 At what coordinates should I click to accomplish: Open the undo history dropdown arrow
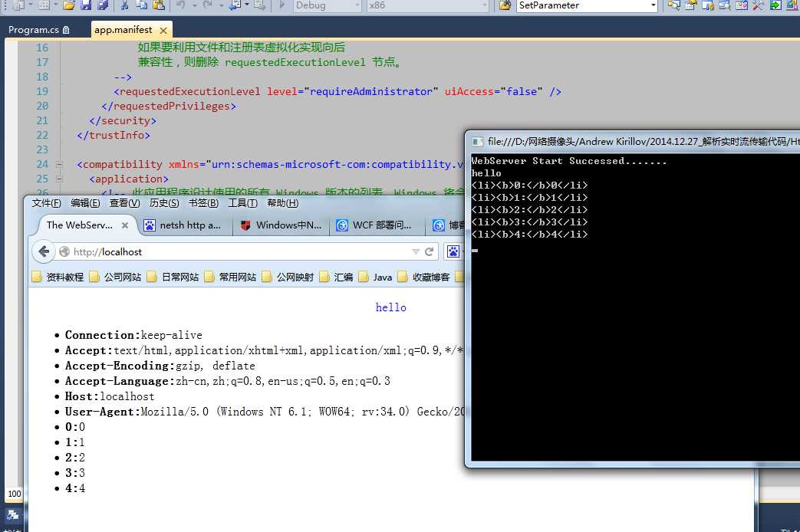[x=194, y=5]
